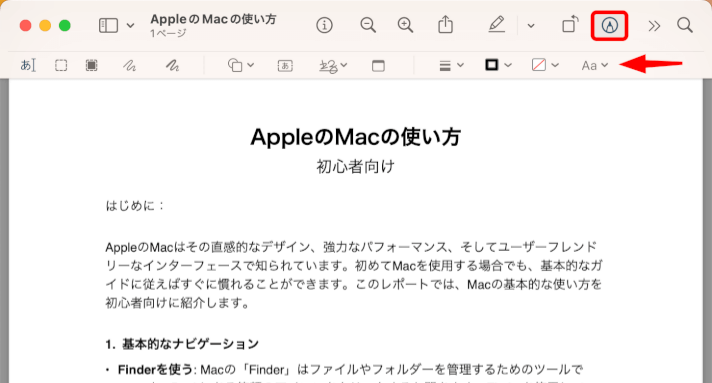Click the 1ページ page count label

click(x=168, y=33)
